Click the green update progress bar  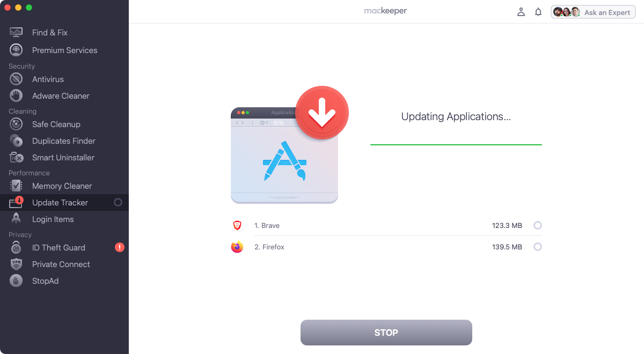coord(456,145)
